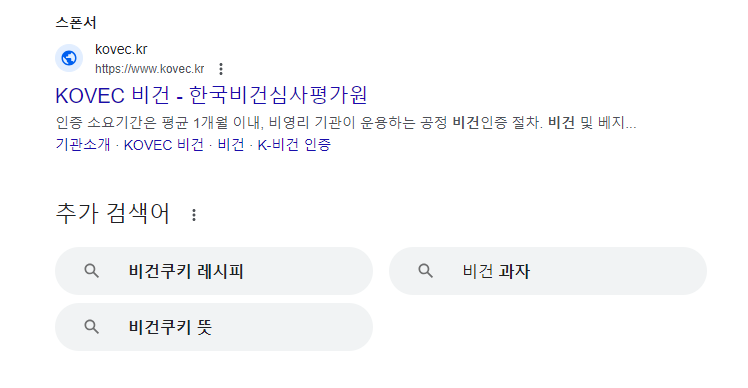Click the magnifier icon in the 비건쿠키 레시피 chip
The width and height of the screenshot is (748, 388).
92,271
